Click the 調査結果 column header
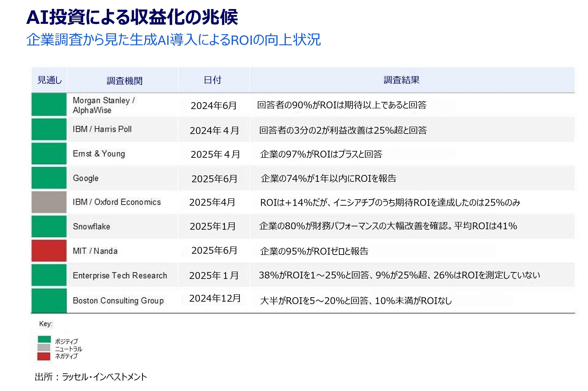This screenshot has width=588, height=391. click(x=401, y=80)
